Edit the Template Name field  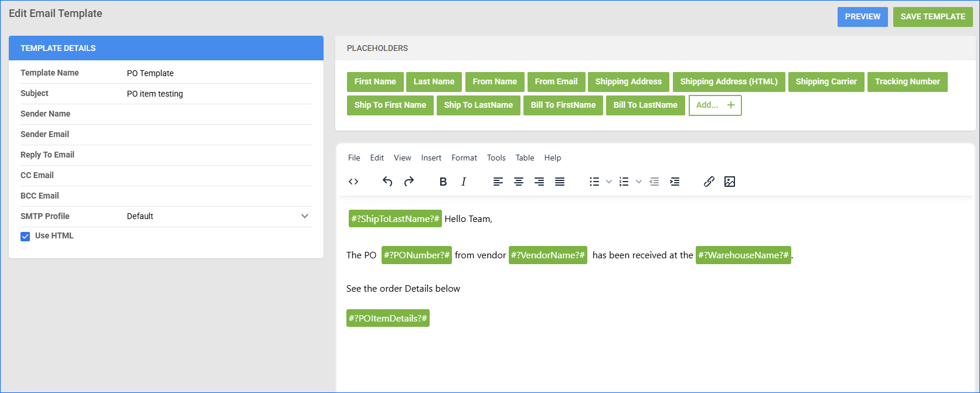click(x=219, y=73)
